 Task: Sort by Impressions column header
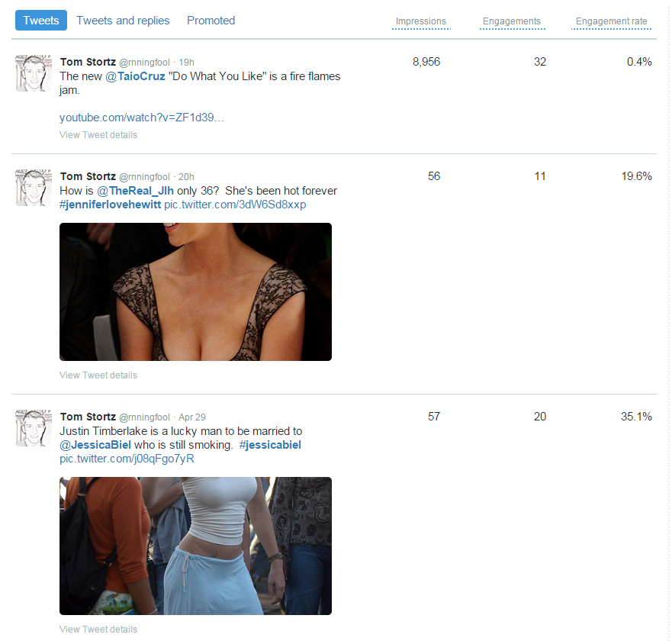(x=421, y=21)
